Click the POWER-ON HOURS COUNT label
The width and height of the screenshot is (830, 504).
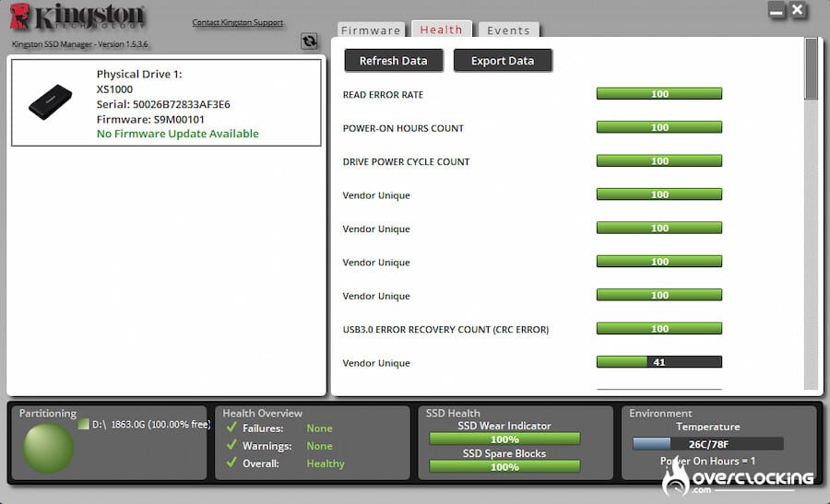click(403, 128)
